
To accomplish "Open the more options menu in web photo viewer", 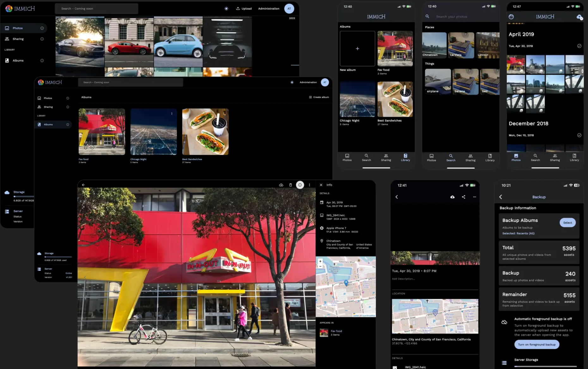I will click(x=309, y=185).
